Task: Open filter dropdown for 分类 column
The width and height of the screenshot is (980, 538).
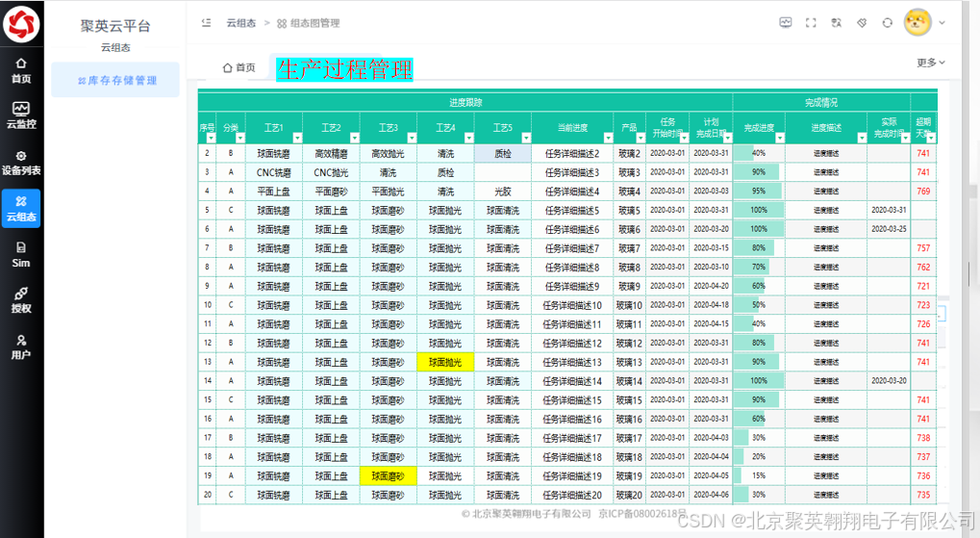Action: [240, 138]
